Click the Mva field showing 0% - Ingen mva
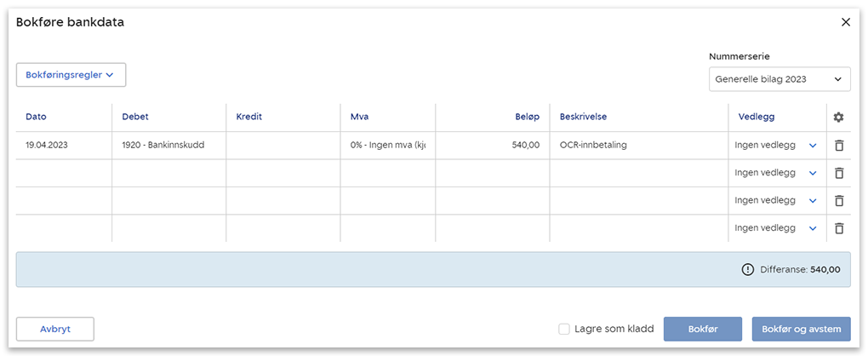 pyautogui.click(x=387, y=146)
